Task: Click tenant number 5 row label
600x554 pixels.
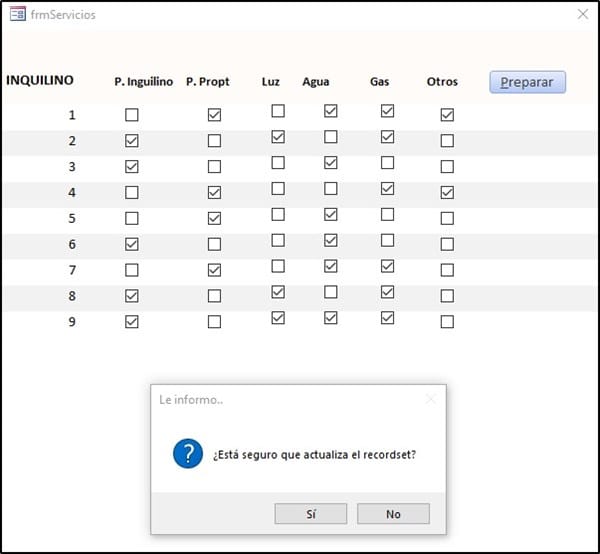Action: click(x=72, y=218)
